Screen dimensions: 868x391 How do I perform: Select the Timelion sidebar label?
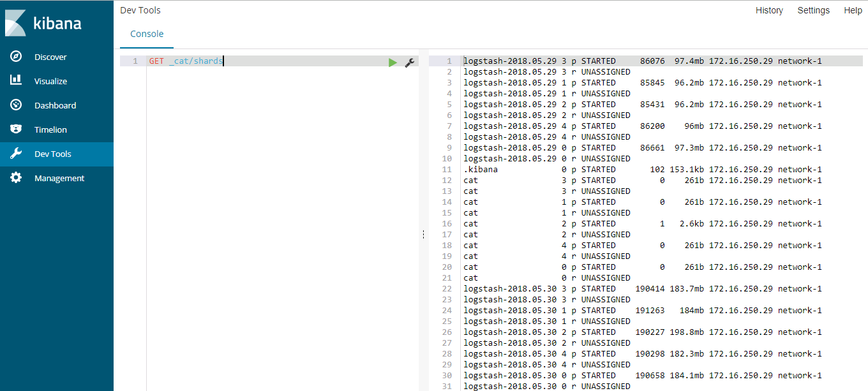(x=50, y=129)
